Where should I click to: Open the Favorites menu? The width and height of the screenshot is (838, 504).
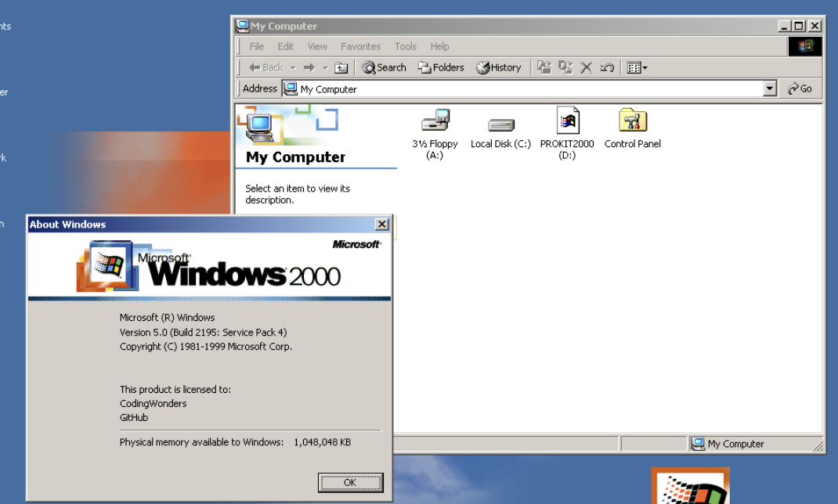361,46
